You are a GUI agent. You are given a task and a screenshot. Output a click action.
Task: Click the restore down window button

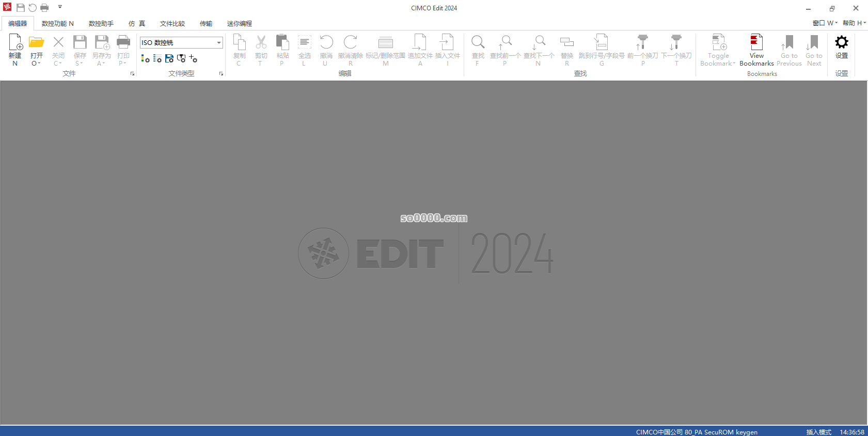tap(832, 8)
